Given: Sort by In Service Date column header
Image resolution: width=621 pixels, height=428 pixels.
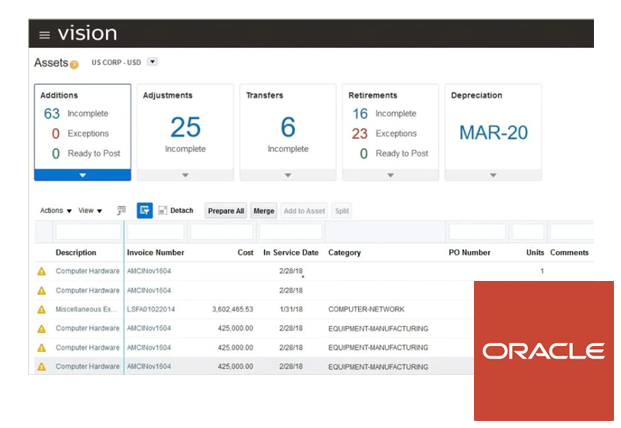Looking at the screenshot, I should pyautogui.click(x=291, y=253).
